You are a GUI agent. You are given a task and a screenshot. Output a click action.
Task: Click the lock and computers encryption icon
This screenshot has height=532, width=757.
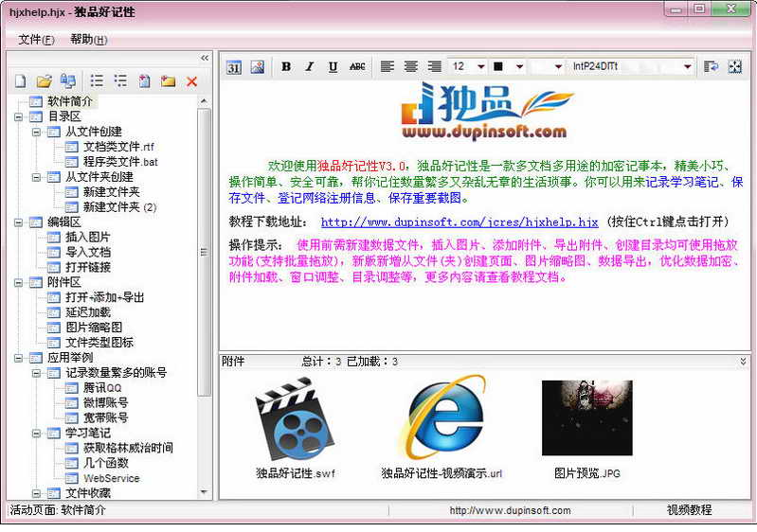pos(67,81)
